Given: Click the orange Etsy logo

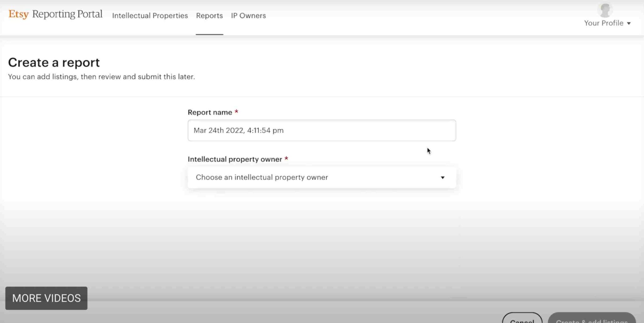Looking at the screenshot, I should [18, 14].
